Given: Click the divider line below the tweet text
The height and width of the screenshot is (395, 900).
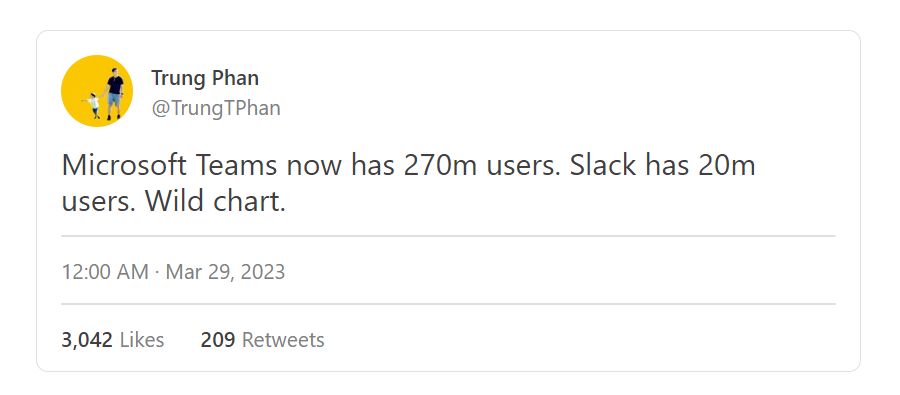Looking at the screenshot, I should click(448, 235).
